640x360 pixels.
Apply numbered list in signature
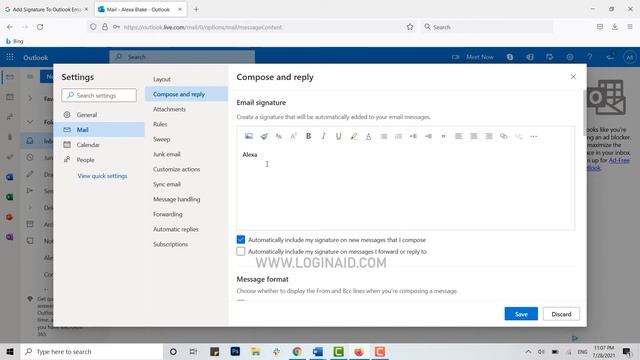[398, 136]
